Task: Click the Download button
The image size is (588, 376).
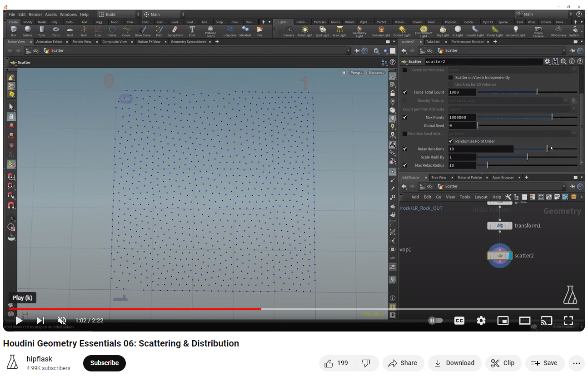Action: point(454,363)
